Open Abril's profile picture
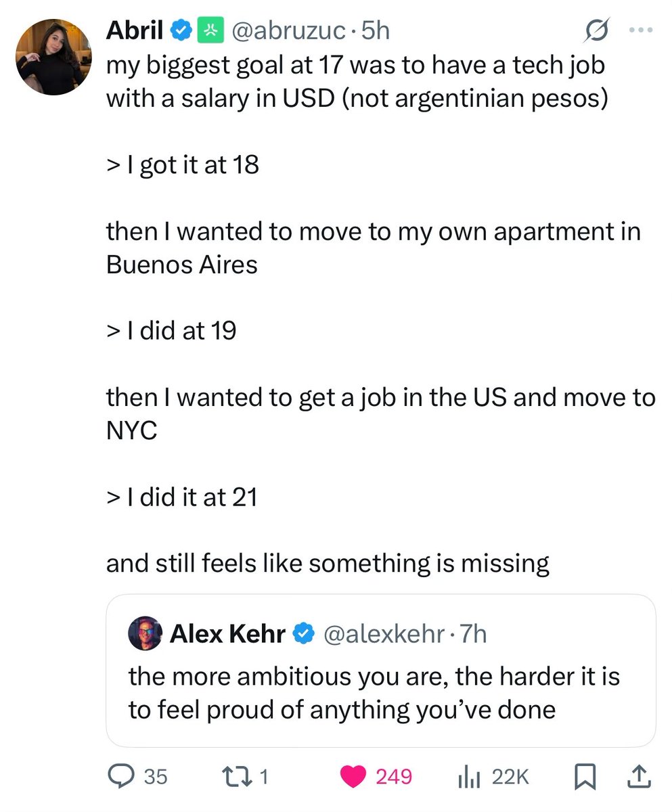This screenshot has height=812, width=672. tap(53, 57)
